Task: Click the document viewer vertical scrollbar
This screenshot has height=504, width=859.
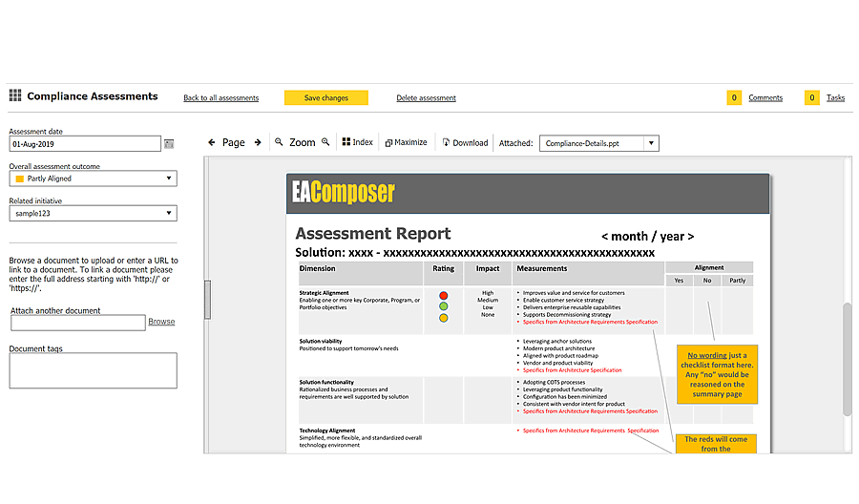Action: [x=847, y=358]
